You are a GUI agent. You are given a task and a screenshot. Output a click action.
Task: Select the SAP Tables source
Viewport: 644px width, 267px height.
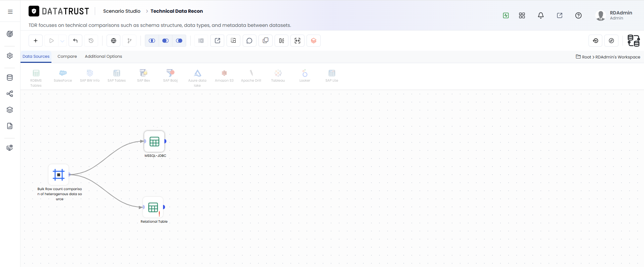tap(117, 76)
